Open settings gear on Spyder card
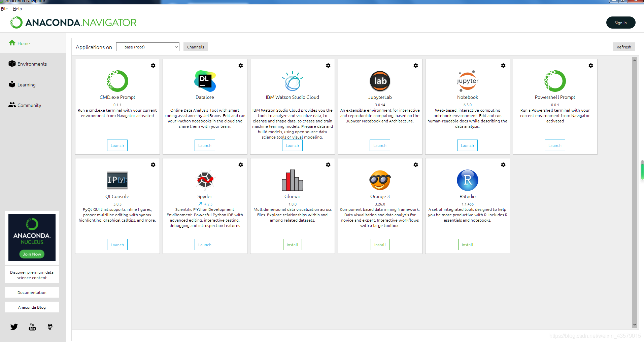The width and height of the screenshot is (644, 342). 241,165
